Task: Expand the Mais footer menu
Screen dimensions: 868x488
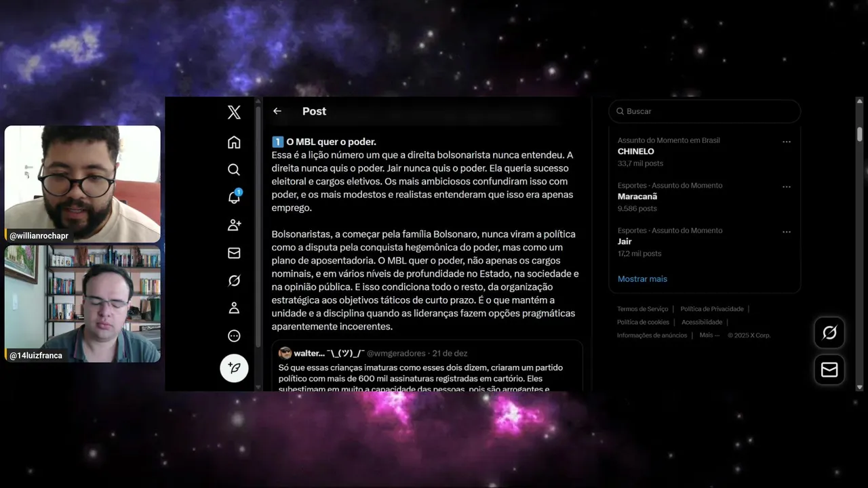Action: tap(709, 335)
